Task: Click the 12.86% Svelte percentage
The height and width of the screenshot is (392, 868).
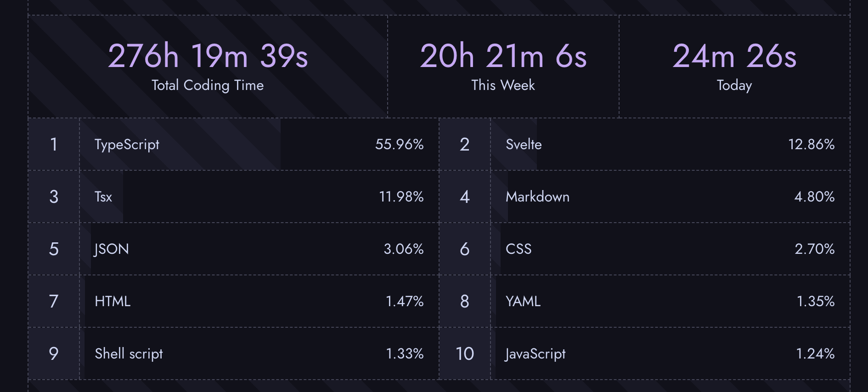Action: tap(811, 145)
